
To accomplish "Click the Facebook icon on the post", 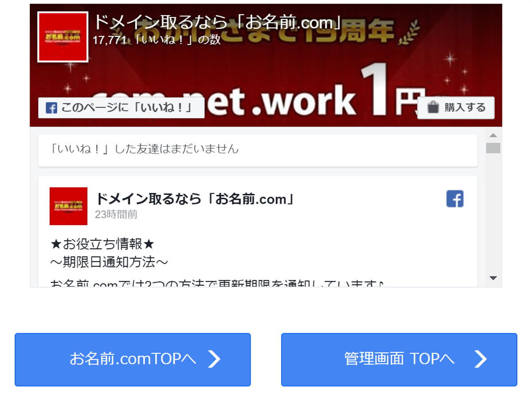I will (x=455, y=199).
